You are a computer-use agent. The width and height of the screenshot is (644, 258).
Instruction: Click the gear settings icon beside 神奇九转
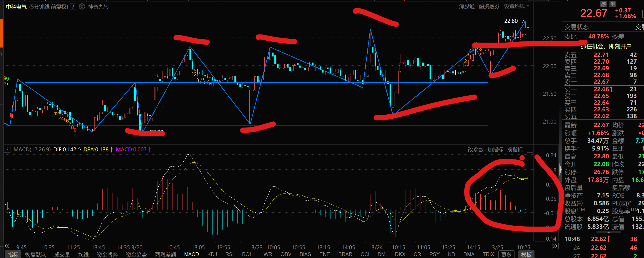[82, 7]
